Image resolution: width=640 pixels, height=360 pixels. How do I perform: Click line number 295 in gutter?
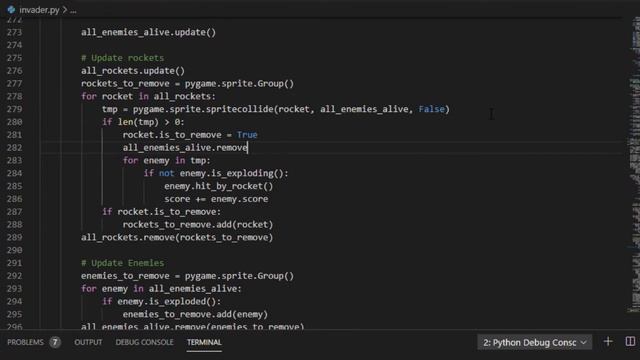click(x=14, y=314)
